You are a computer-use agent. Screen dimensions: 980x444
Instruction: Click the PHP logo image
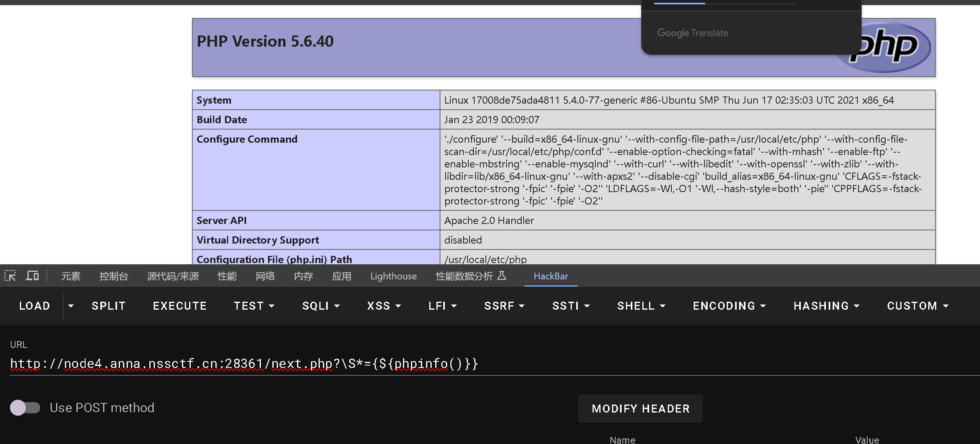point(896,52)
